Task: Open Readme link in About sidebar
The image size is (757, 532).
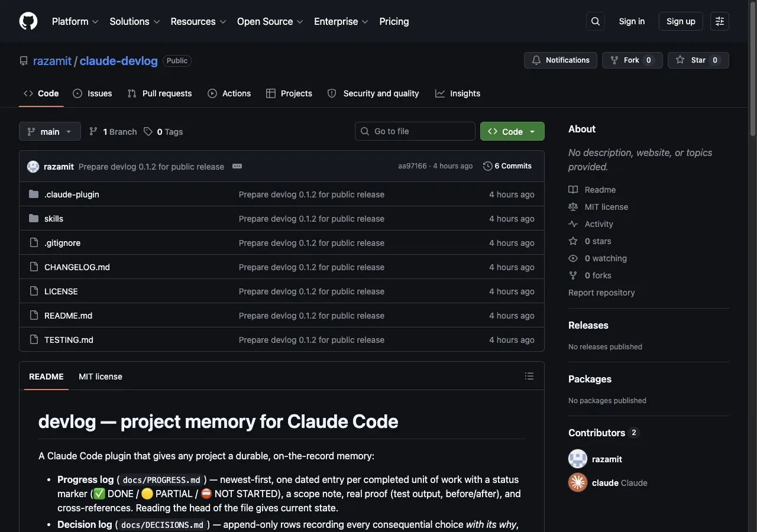Action: (x=592, y=190)
